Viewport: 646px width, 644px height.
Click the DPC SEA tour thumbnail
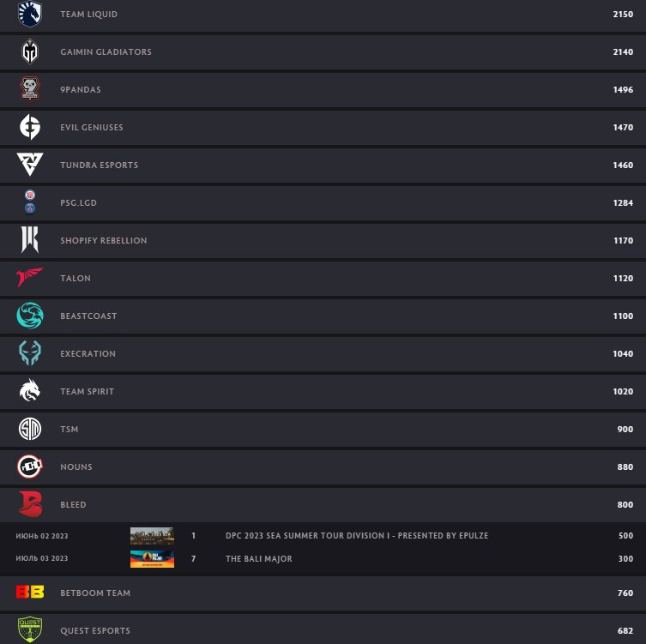coord(152,536)
